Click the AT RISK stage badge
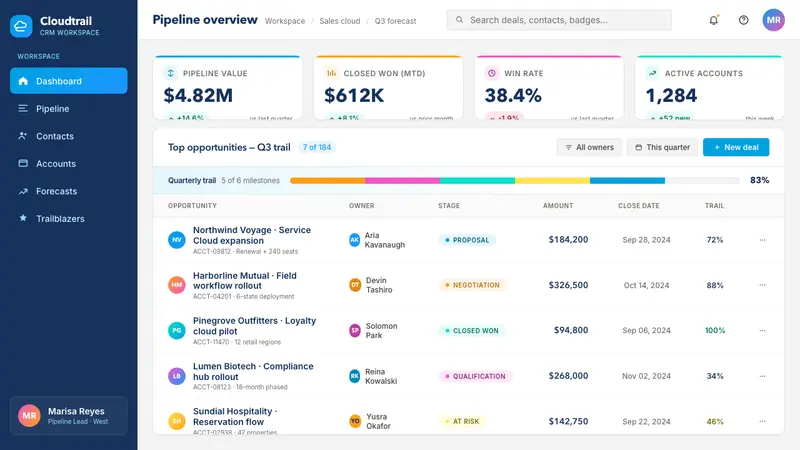 [x=462, y=421]
